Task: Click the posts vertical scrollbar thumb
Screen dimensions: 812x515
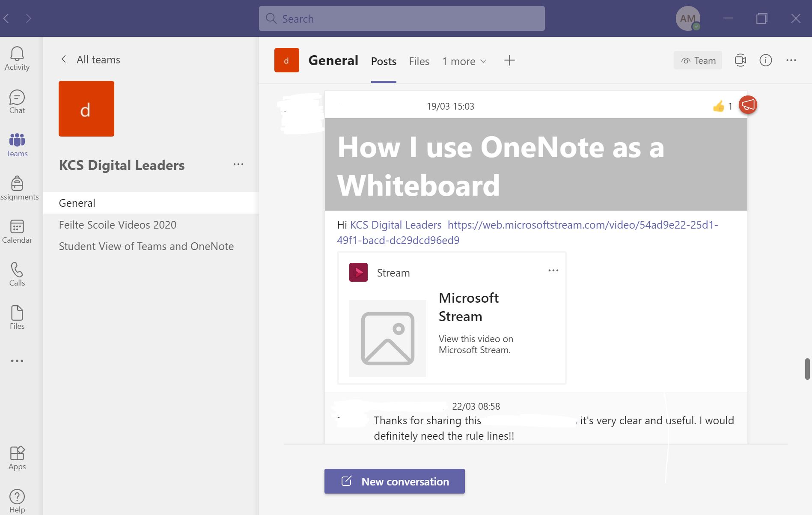Action: click(807, 369)
